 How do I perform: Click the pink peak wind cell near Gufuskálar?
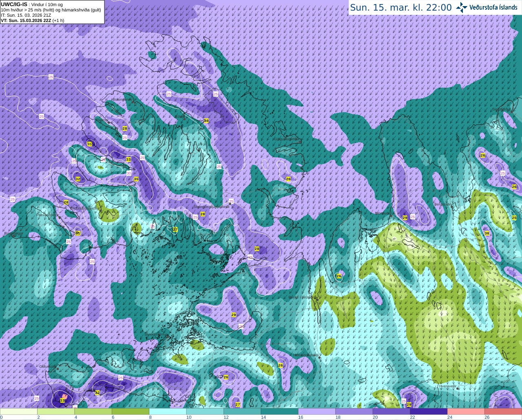[x=64, y=396]
